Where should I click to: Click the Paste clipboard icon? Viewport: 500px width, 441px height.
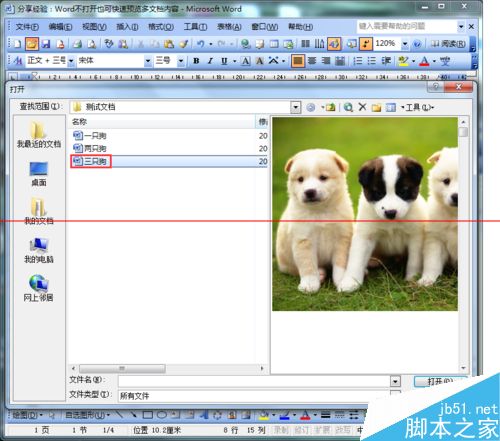click(x=169, y=44)
